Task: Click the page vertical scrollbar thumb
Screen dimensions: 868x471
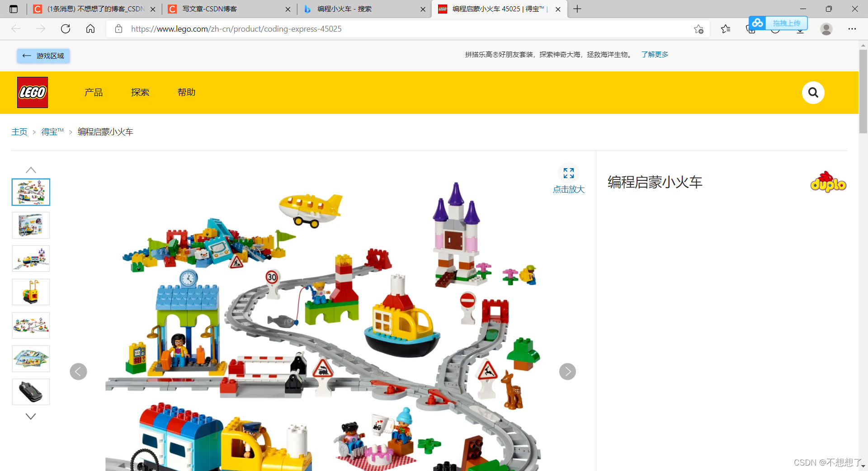Action: (863, 91)
